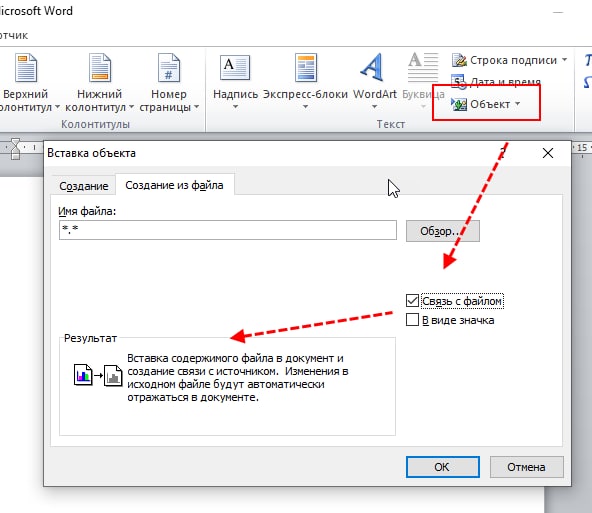The image size is (592, 513).
Task: Click the 'Вставка содержимого файла' result description
Action: click(x=237, y=377)
